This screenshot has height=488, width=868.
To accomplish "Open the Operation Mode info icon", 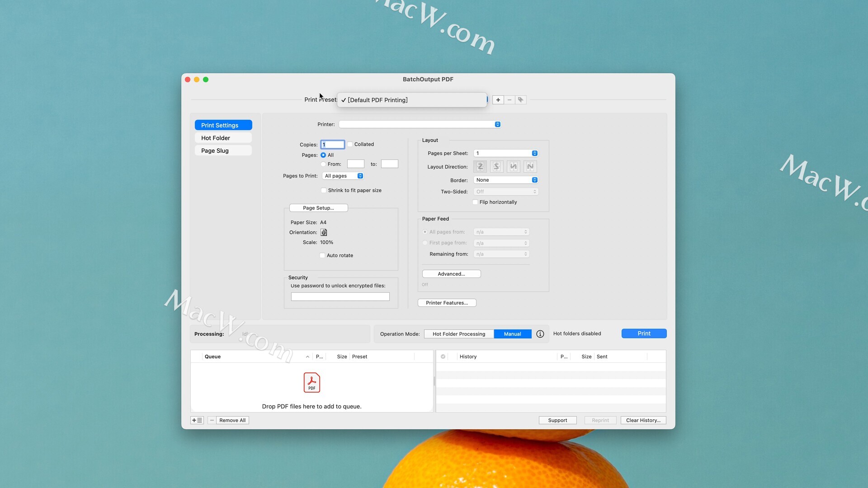I will click(540, 334).
